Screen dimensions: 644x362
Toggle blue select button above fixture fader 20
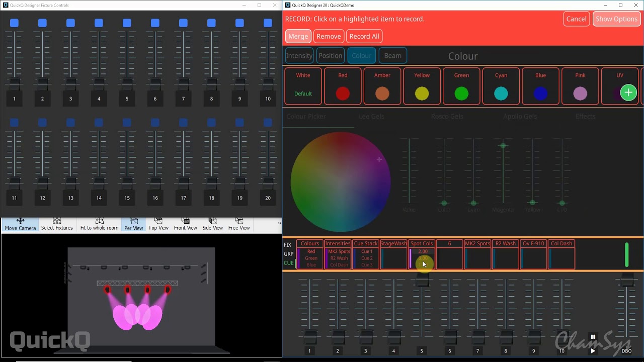268,122
